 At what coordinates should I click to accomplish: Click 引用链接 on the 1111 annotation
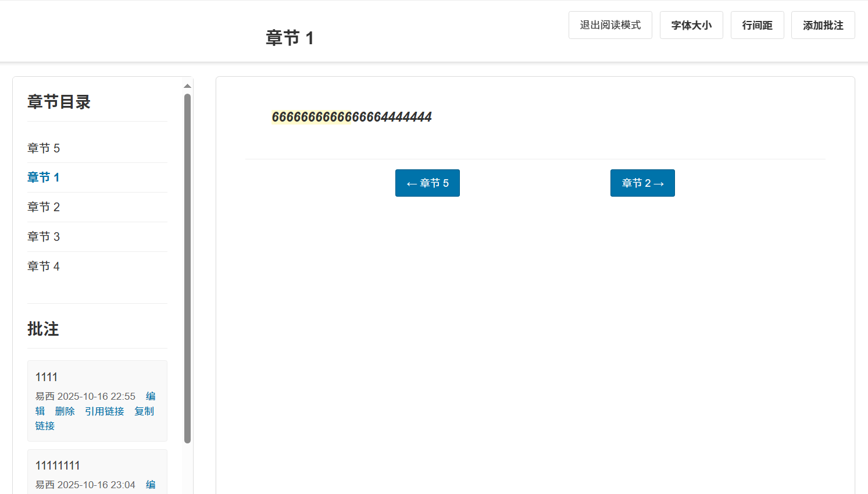(105, 411)
